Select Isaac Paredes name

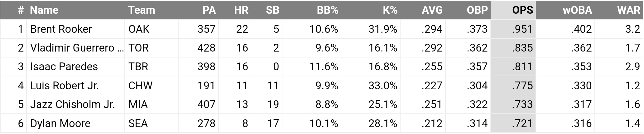click(64, 67)
